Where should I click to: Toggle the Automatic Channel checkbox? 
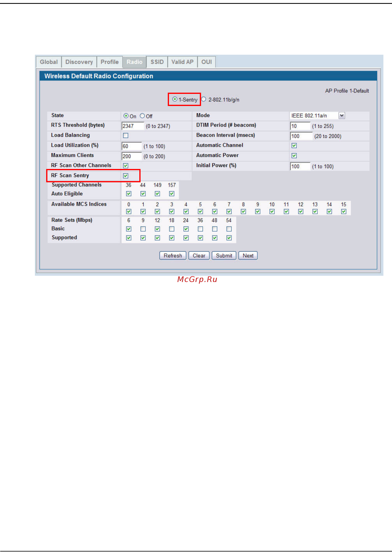coord(294,146)
